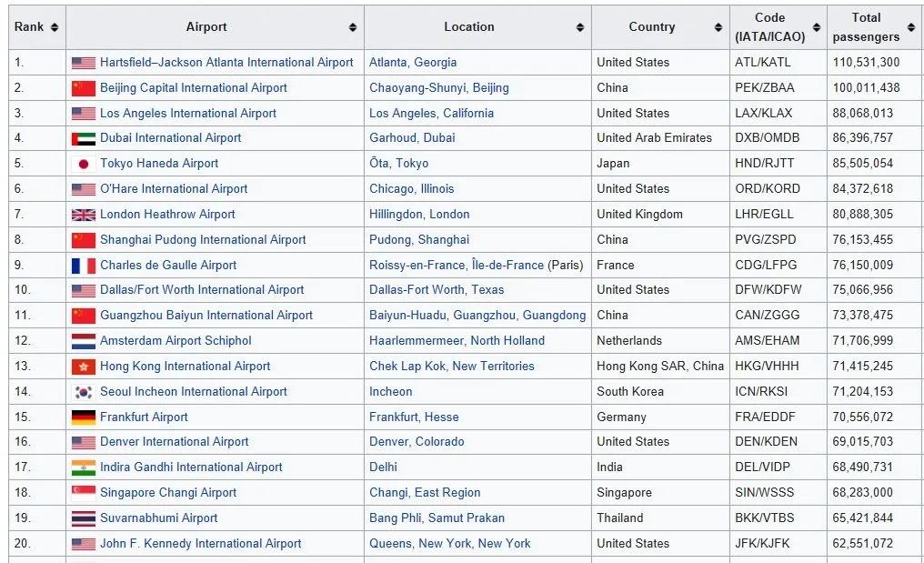Image resolution: width=924 pixels, height=563 pixels.
Task: Click the Japan flag beside Tokyo Haneda
Action: (x=84, y=165)
